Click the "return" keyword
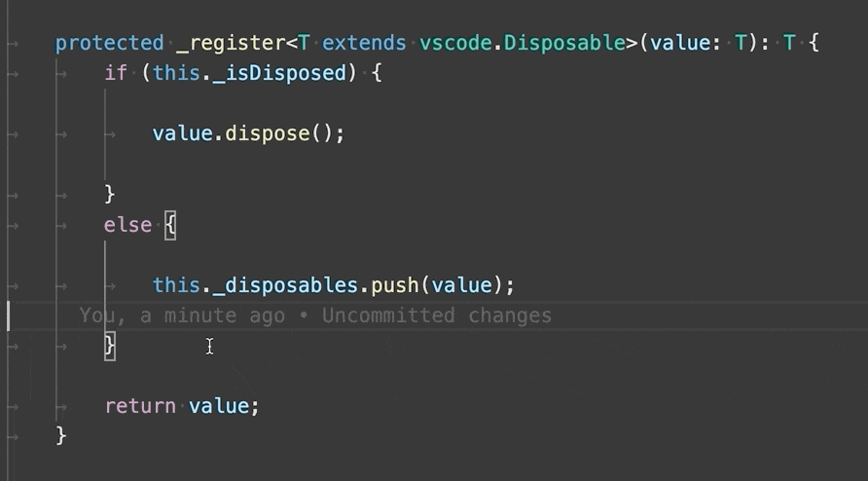868x481 pixels. coord(140,406)
